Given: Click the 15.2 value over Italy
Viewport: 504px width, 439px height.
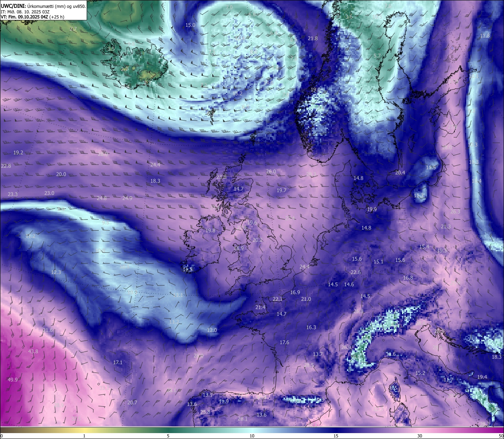Looking at the screenshot, I should (x=420, y=373).
